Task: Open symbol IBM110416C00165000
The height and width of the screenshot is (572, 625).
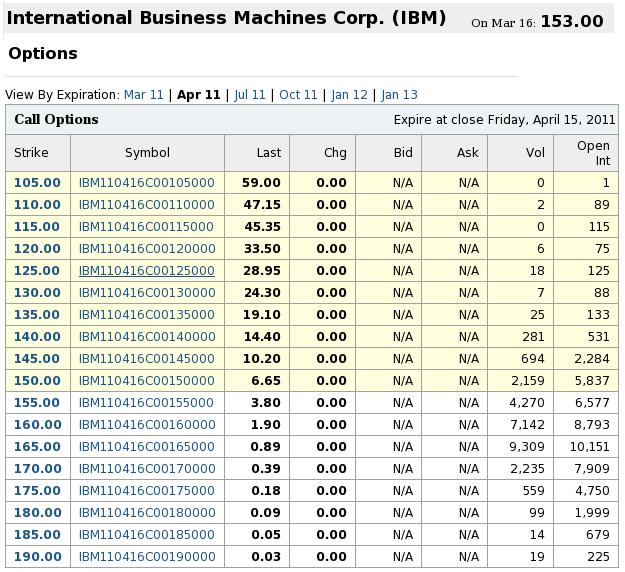Action: (147, 446)
